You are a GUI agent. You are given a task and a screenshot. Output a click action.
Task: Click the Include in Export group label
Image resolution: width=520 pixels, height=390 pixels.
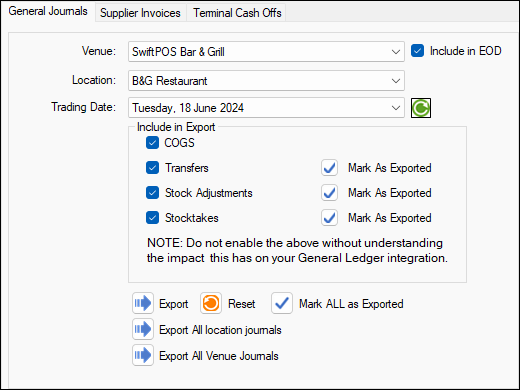click(176, 127)
